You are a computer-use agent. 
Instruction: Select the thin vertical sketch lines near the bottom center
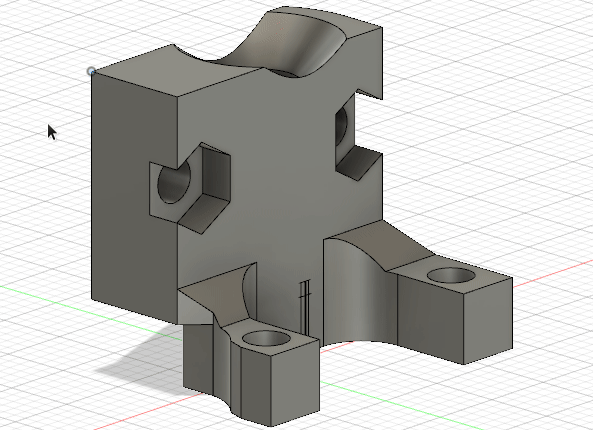305,306
